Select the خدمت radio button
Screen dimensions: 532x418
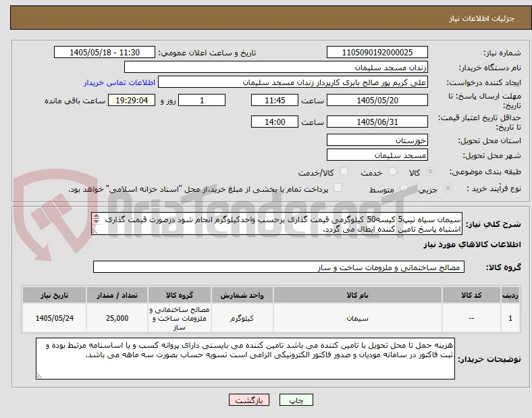point(392,172)
